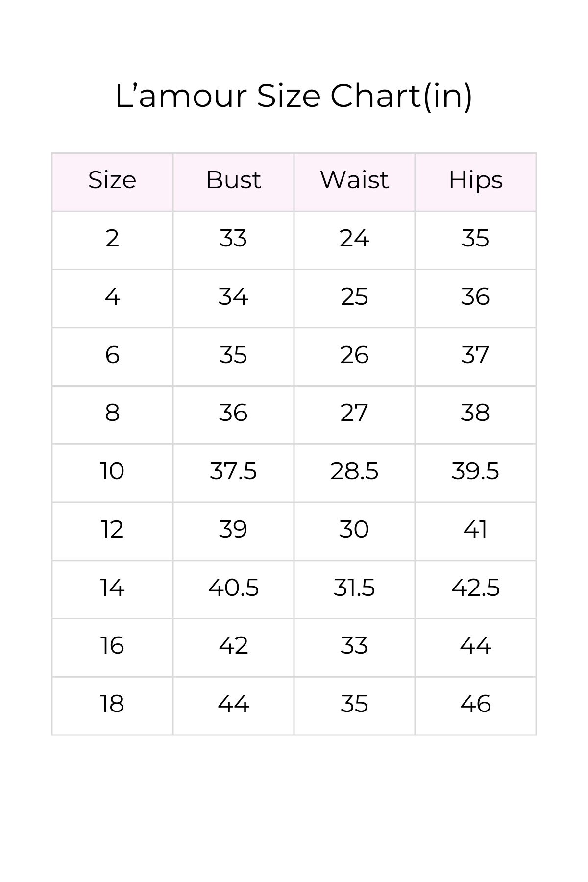The width and height of the screenshot is (588, 882).
Task: Select the waist value 27
Action: click(x=354, y=413)
